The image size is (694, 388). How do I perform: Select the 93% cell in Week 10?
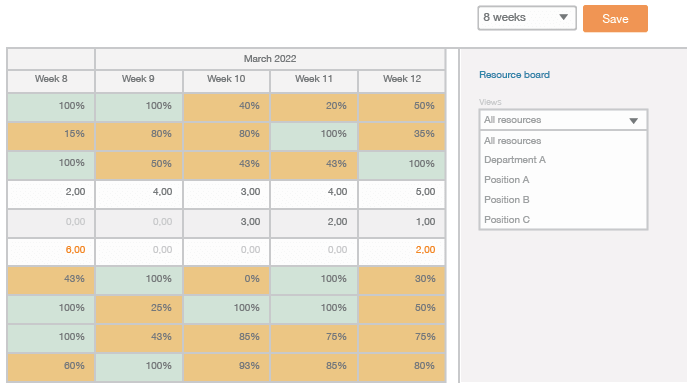(226, 367)
